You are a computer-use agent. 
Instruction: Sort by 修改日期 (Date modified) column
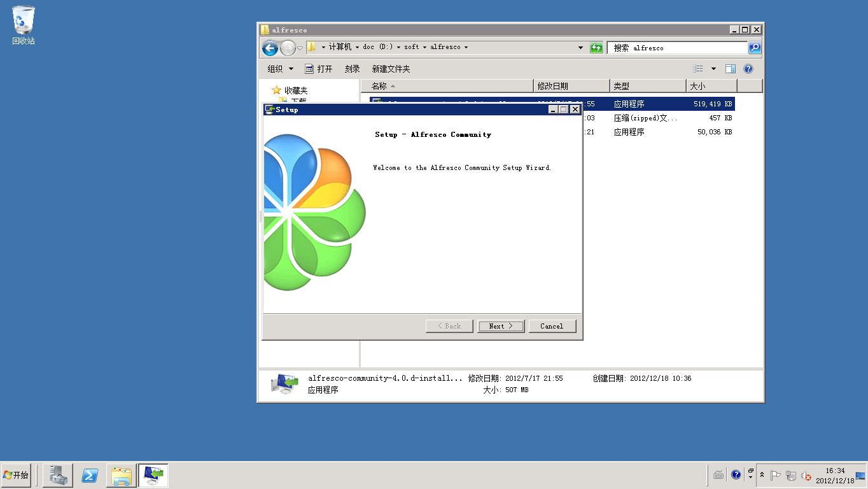point(571,86)
